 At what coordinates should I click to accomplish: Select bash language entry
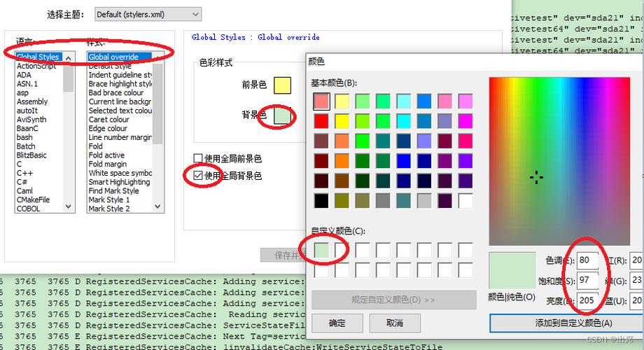(x=24, y=137)
